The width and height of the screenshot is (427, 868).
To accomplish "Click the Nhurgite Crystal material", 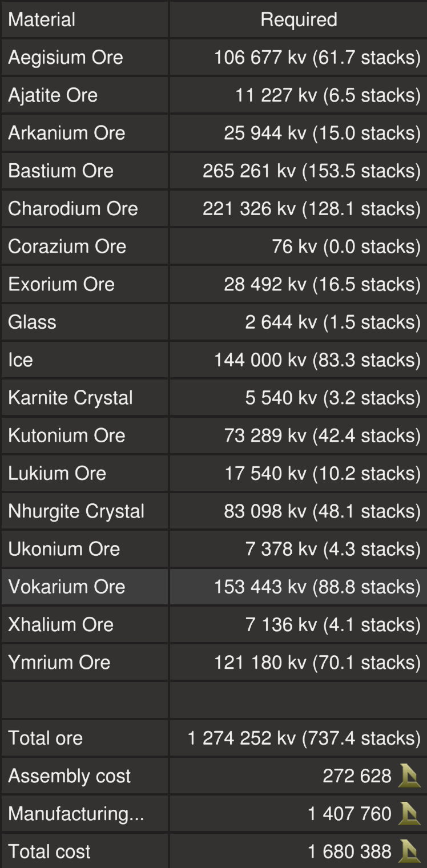I will [76, 511].
